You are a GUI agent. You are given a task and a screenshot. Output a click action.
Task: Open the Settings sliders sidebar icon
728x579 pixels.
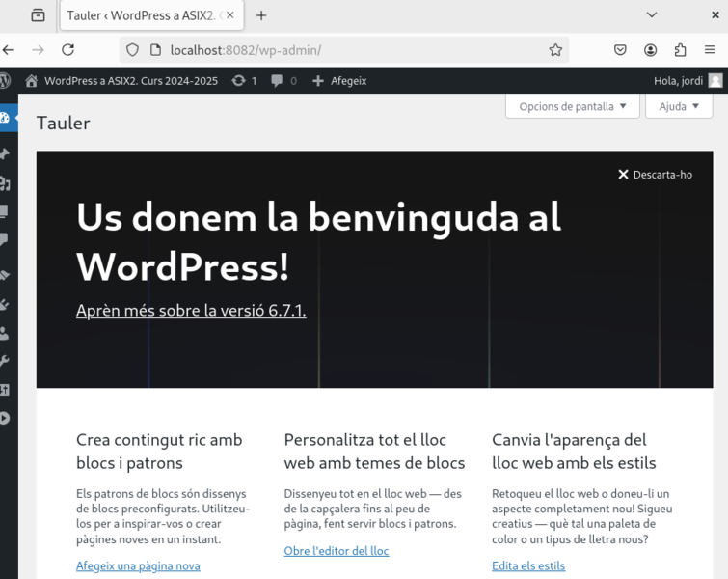click(x=4, y=390)
